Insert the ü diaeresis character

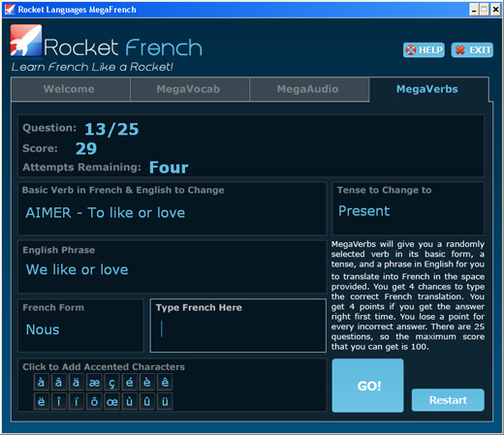(x=165, y=401)
